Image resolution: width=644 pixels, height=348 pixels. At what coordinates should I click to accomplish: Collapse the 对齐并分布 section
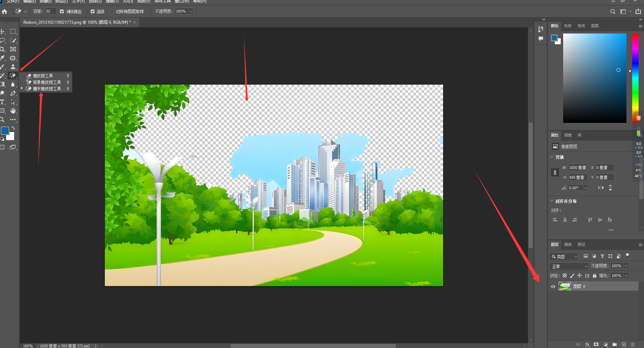[552, 201]
